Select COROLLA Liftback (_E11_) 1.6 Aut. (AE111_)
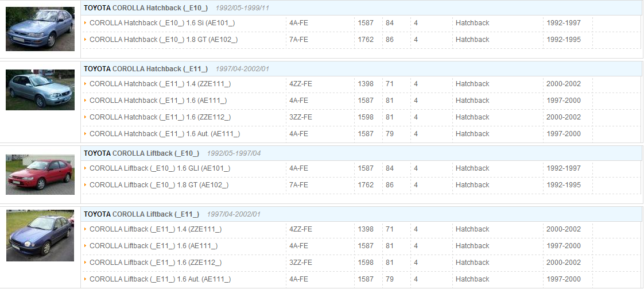Viewport: 644px width, 289px height. point(160,279)
